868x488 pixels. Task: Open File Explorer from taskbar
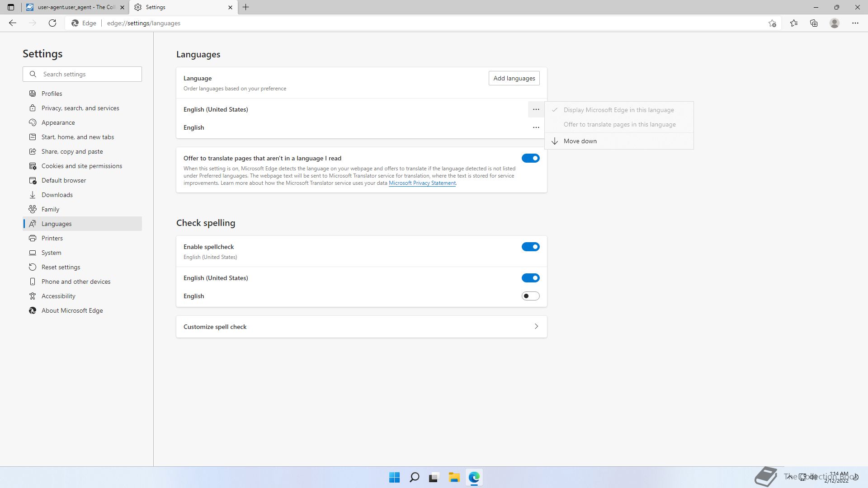click(454, 477)
